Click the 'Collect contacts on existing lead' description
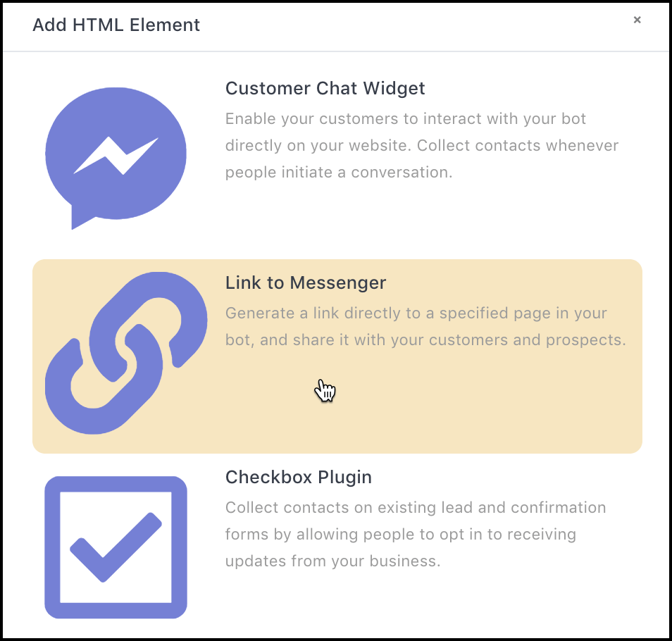672x641 pixels. tap(416, 534)
